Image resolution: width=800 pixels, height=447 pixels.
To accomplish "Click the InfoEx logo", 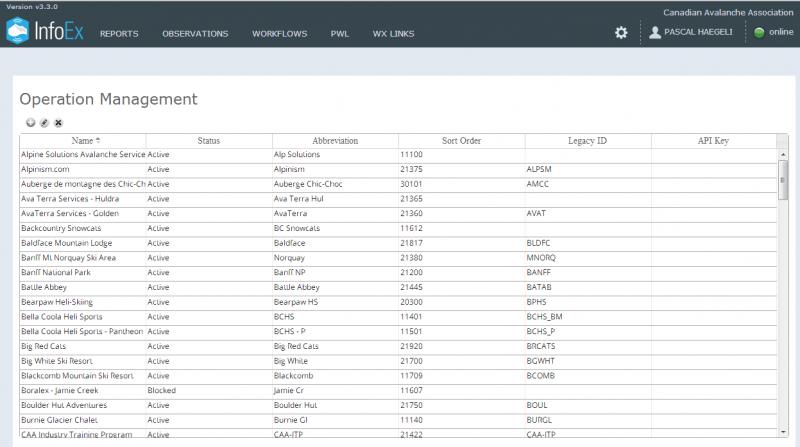I will tap(45, 31).
